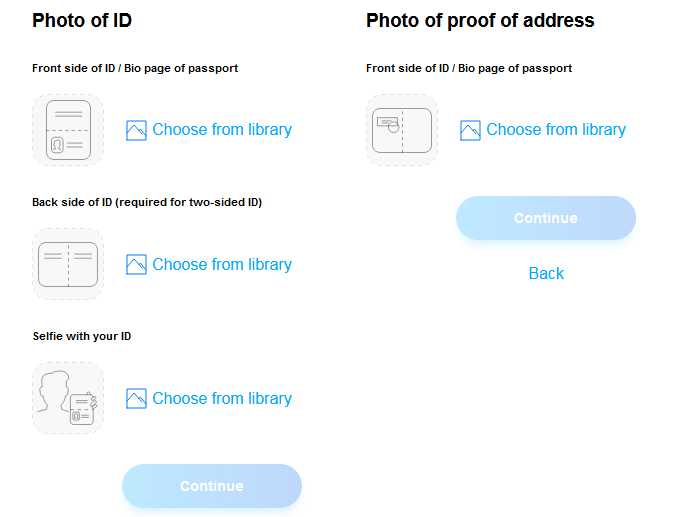Screen dimensions: 700x517
Task: Choose from library for proof of address
Action: [x=556, y=130]
